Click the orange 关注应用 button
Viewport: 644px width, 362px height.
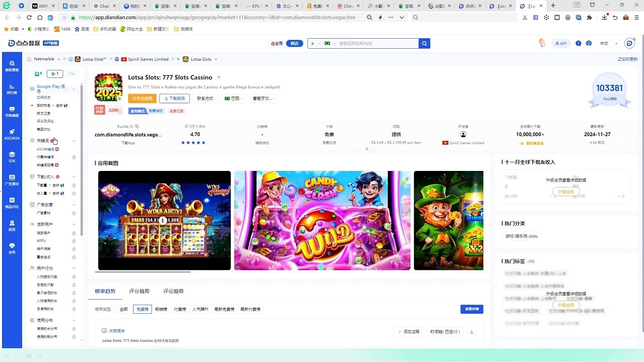pyautogui.click(x=142, y=99)
